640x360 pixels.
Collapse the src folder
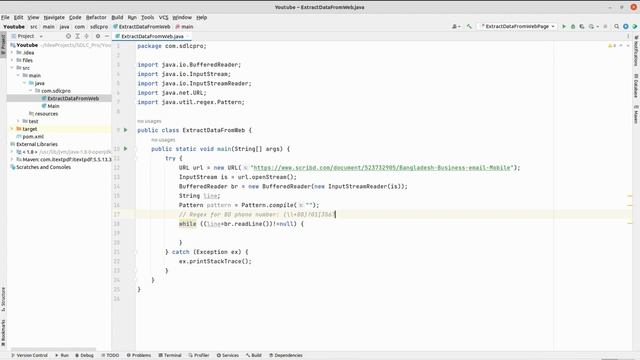[x=12, y=68]
